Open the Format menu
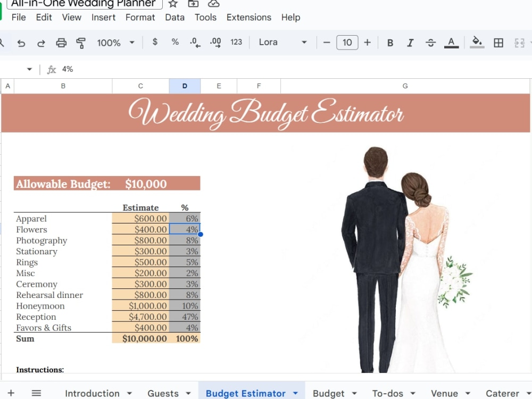532x399 pixels. click(x=140, y=18)
